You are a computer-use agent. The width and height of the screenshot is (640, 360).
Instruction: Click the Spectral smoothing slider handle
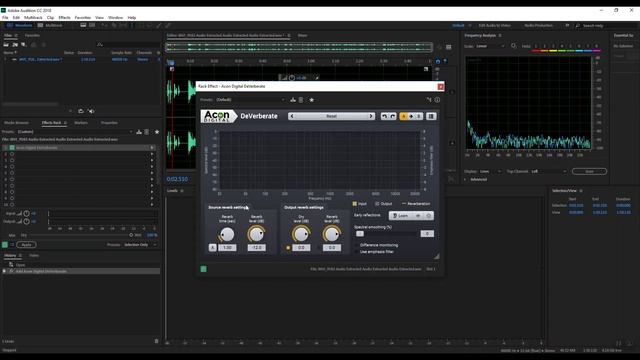click(x=360, y=233)
